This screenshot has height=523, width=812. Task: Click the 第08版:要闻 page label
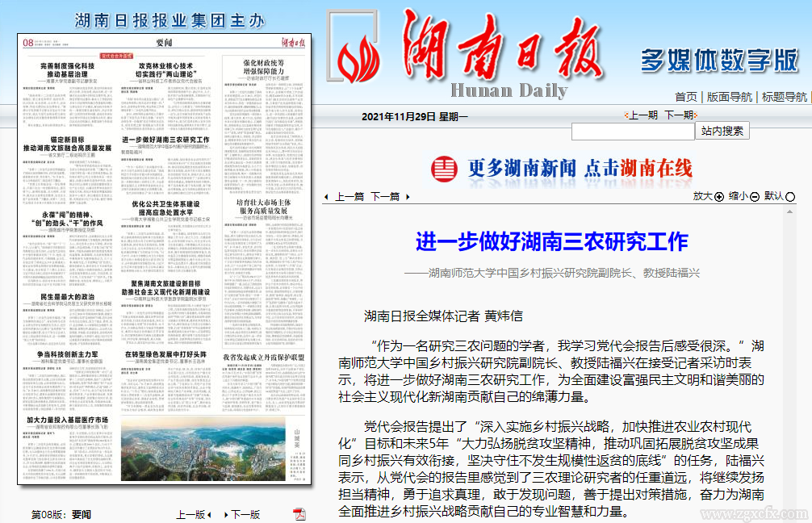point(61,515)
